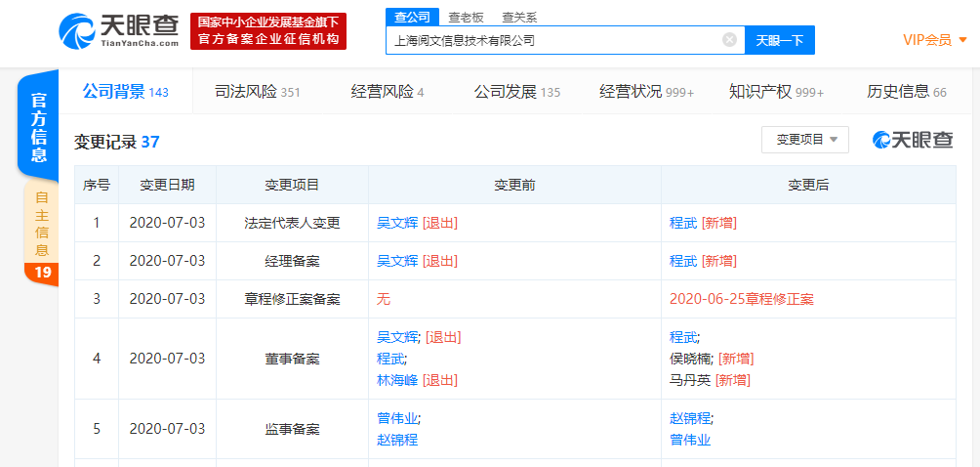Click 林海峰 link in 董事备案 row
Screen dimensions: 980x467
point(397,380)
